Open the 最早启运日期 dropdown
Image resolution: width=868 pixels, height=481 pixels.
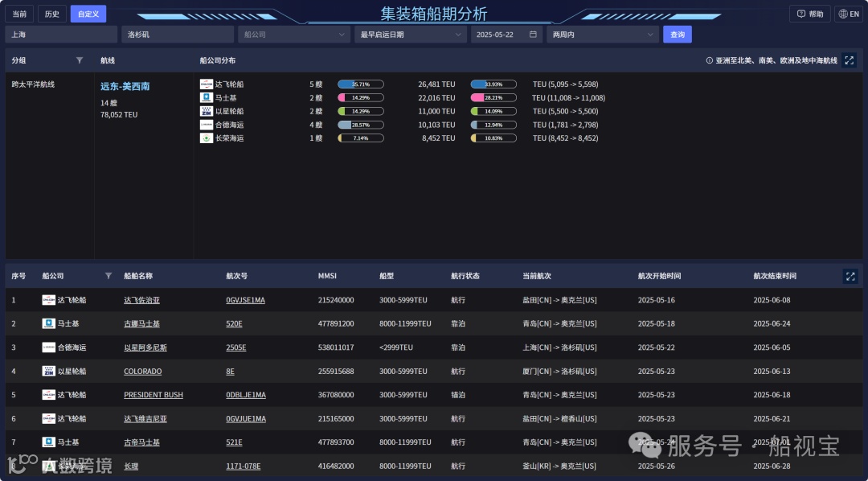click(411, 35)
